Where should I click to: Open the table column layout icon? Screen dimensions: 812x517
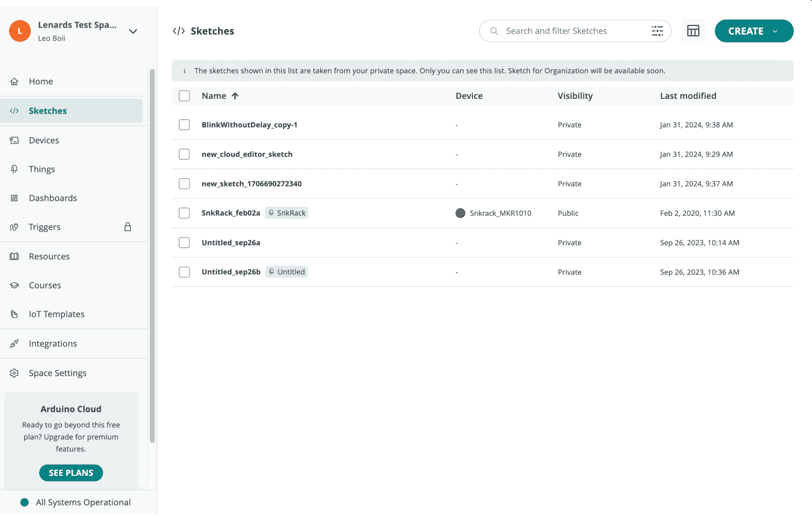[693, 31]
